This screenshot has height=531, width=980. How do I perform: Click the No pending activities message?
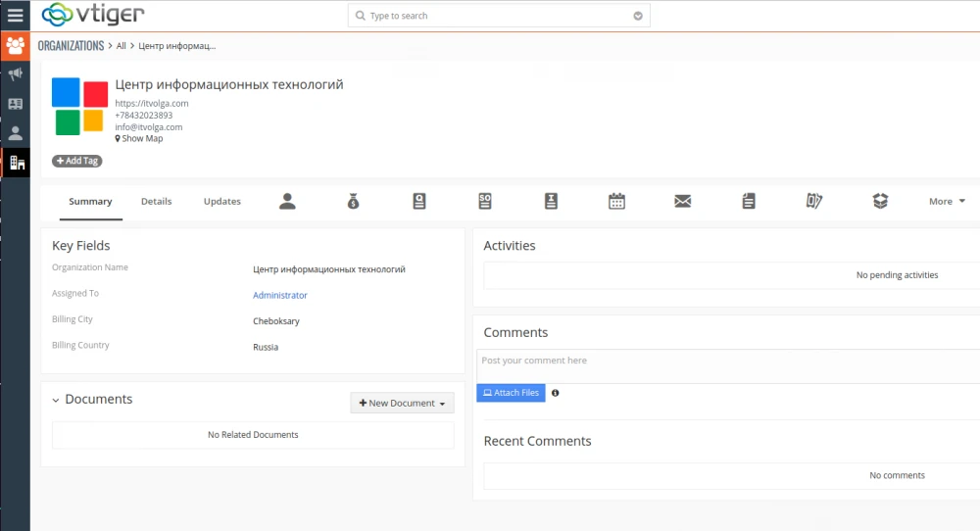[x=897, y=275]
